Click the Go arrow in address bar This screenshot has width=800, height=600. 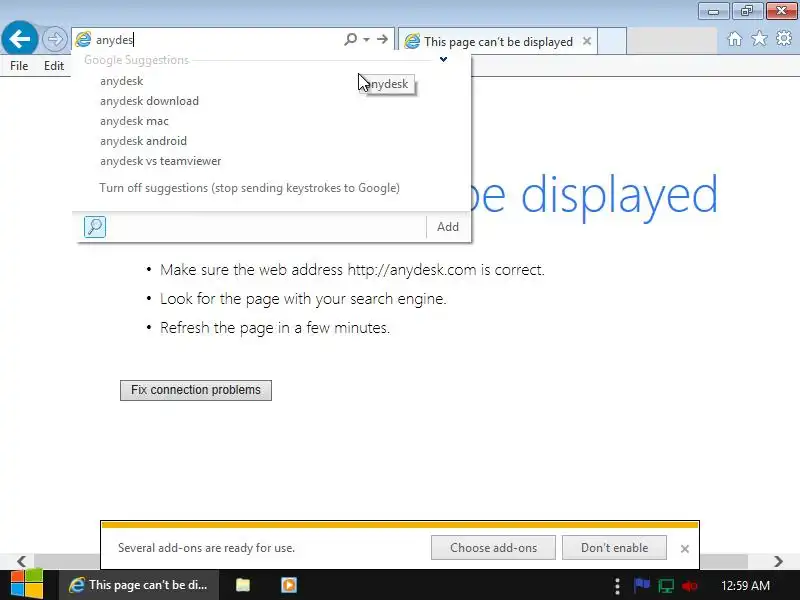[382, 39]
